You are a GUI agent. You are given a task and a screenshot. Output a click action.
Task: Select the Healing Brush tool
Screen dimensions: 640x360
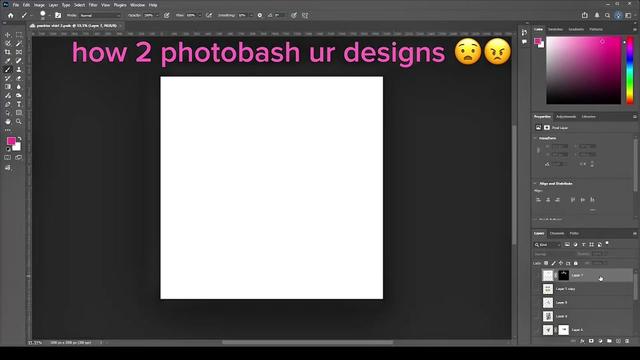(x=19, y=61)
